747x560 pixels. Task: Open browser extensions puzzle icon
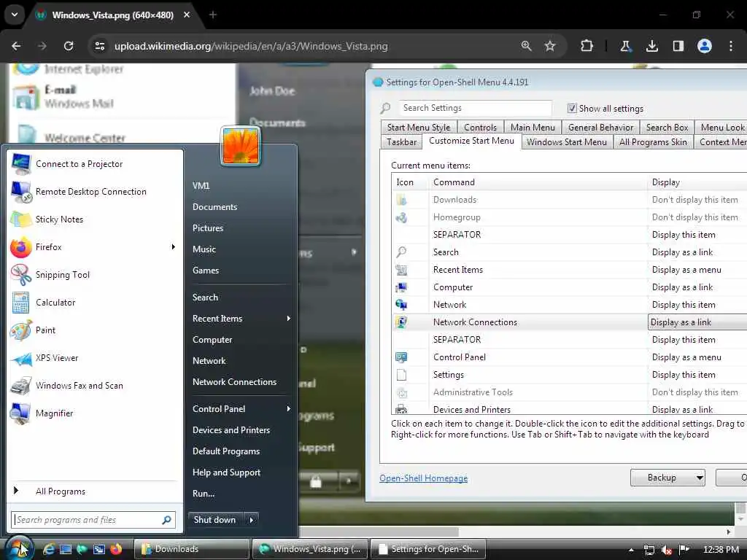pos(587,46)
